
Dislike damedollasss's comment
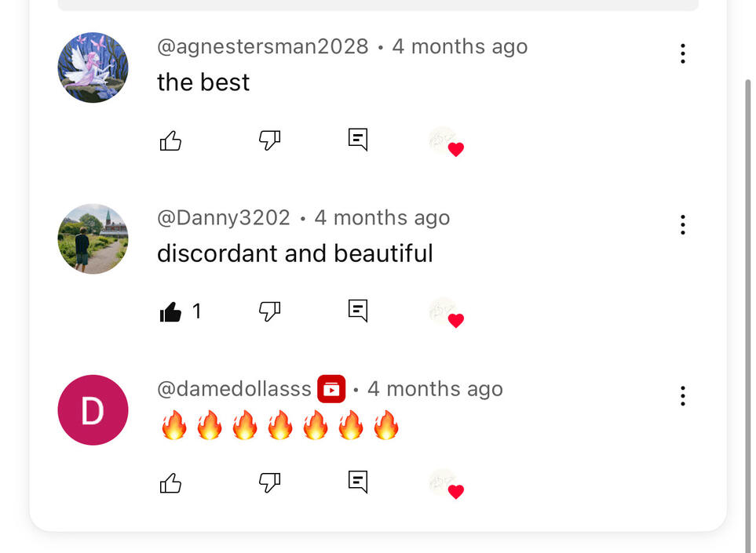tap(269, 483)
